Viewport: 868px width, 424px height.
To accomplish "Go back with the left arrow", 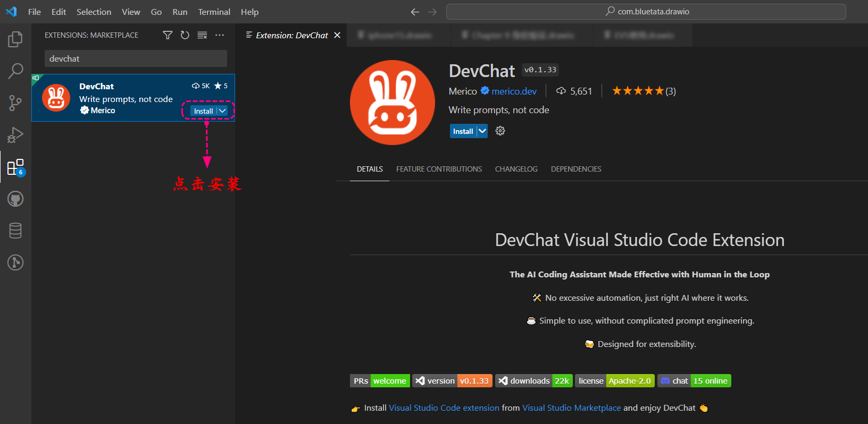I will pyautogui.click(x=415, y=12).
